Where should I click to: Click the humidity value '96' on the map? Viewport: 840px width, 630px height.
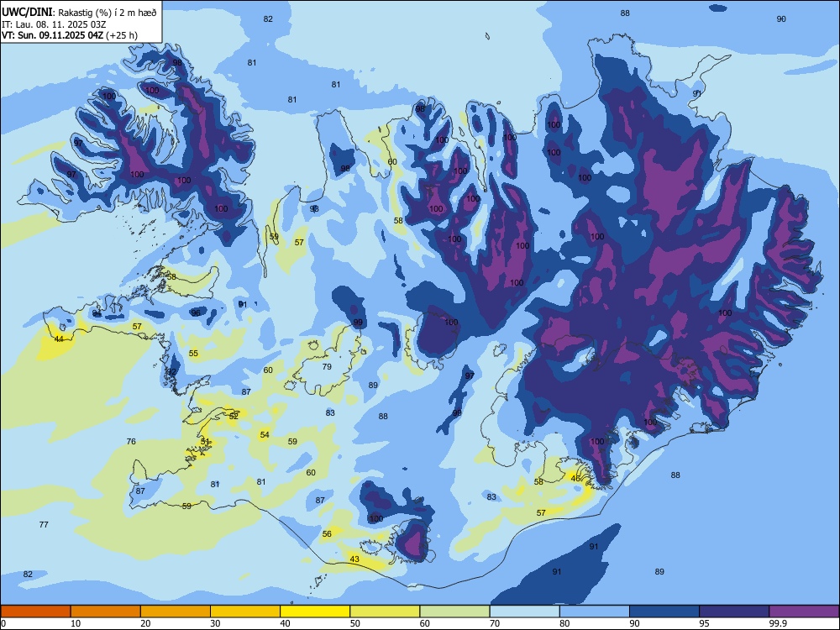196,312
